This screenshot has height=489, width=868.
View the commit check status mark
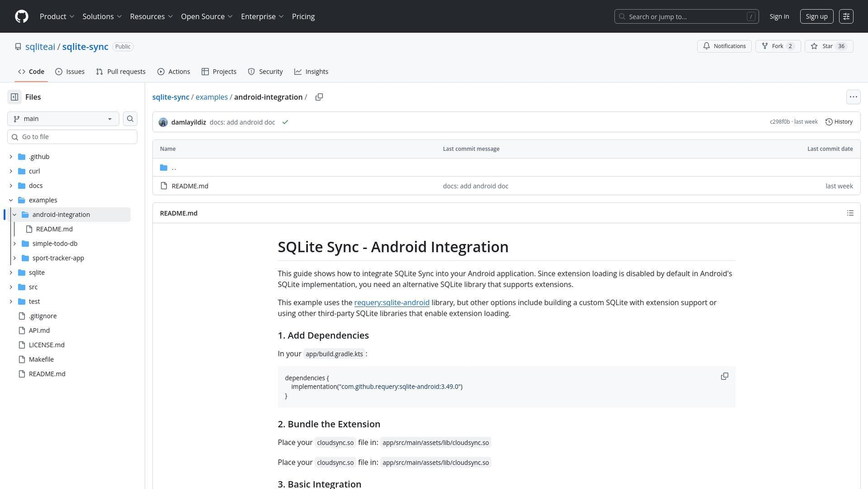[x=285, y=122]
